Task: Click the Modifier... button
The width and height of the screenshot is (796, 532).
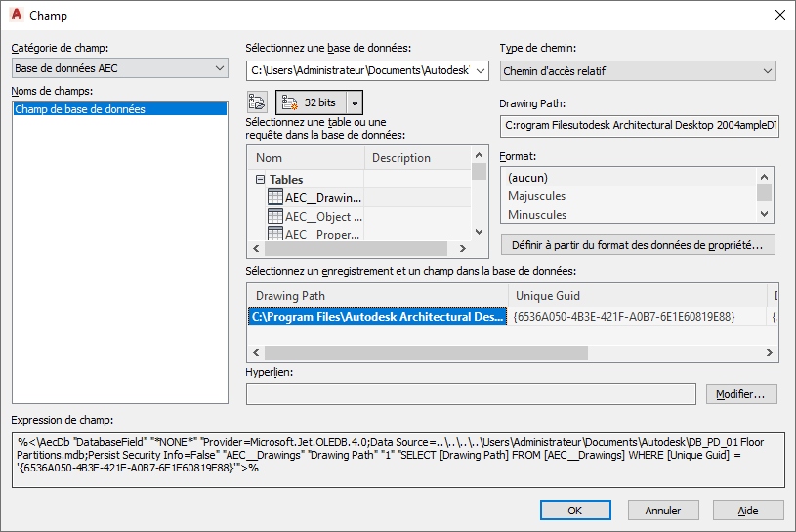Action: pos(740,394)
